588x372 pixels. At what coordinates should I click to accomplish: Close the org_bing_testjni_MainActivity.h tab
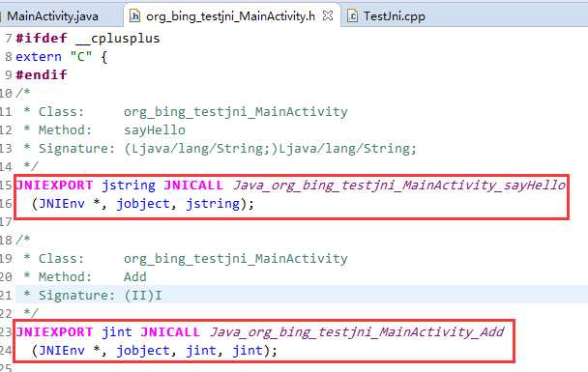coord(328,15)
